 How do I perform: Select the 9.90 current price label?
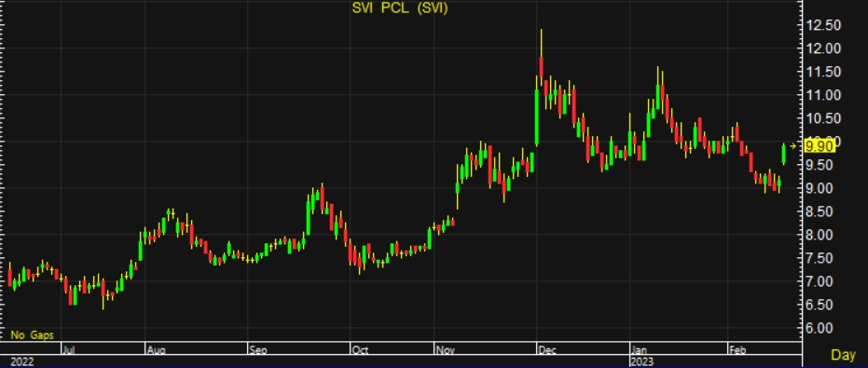coord(820,146)
